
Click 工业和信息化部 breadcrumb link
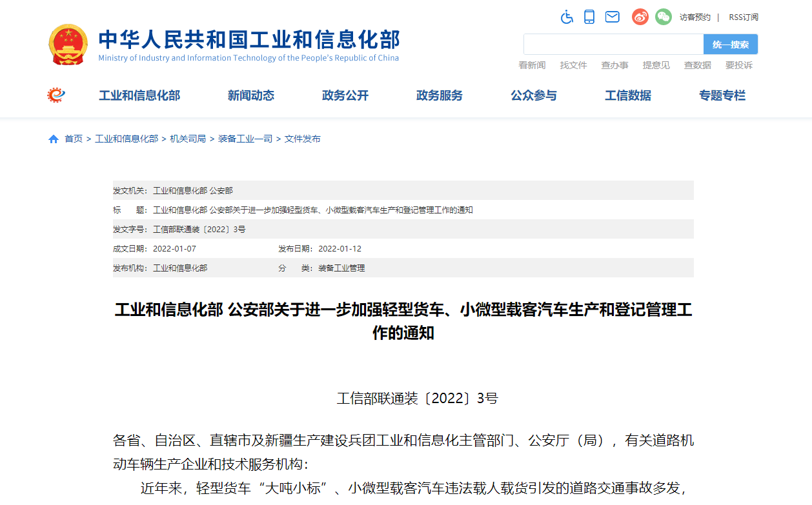(x=127, y=139)
